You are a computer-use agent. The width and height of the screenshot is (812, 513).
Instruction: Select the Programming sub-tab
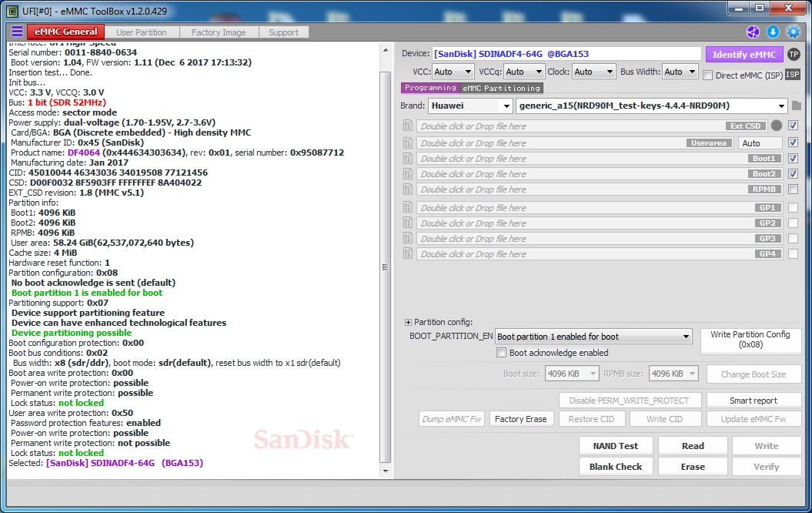(430, 88)
